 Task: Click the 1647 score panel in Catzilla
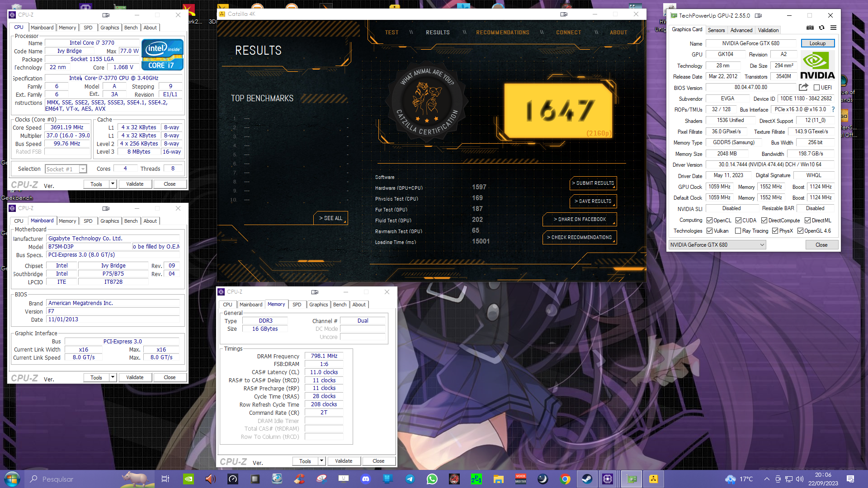[x=559, y=111]
